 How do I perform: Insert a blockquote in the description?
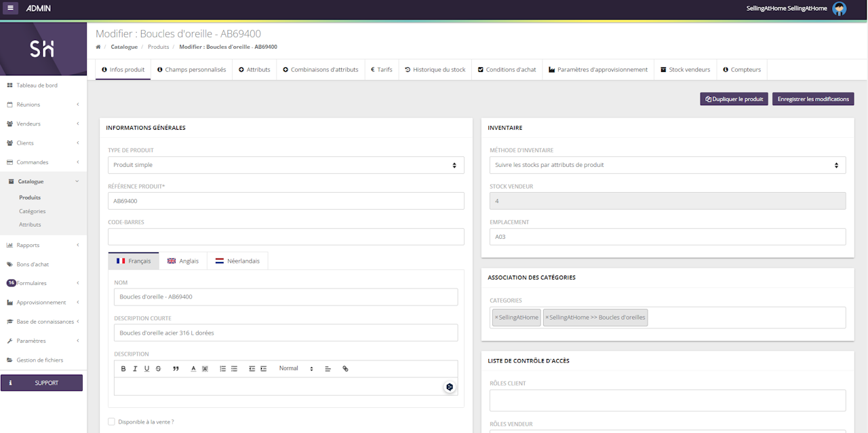176,369
